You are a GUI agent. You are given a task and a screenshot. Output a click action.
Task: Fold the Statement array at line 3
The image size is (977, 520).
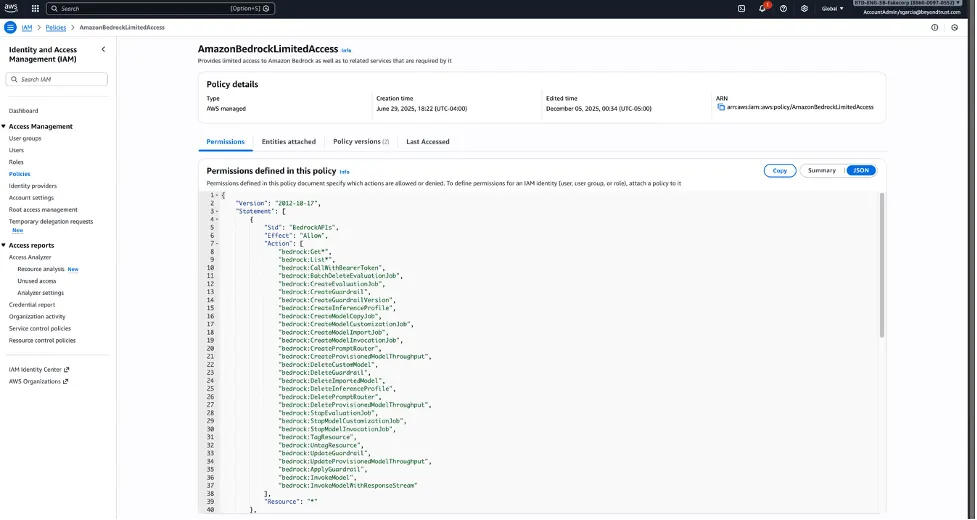click(217, 212)
